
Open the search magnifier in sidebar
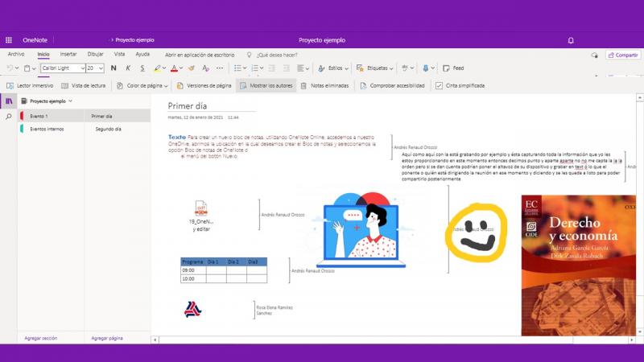(x=9, y=117)
